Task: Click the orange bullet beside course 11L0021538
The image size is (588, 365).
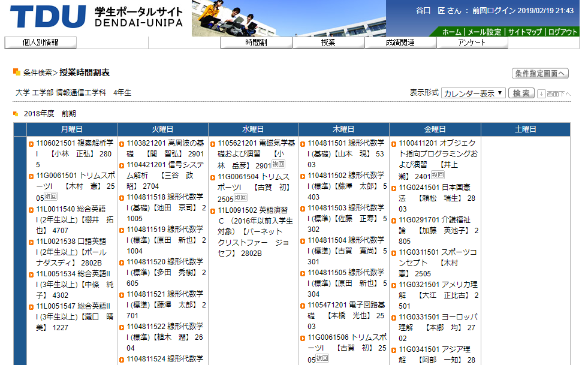Action: tap(31, 242)
